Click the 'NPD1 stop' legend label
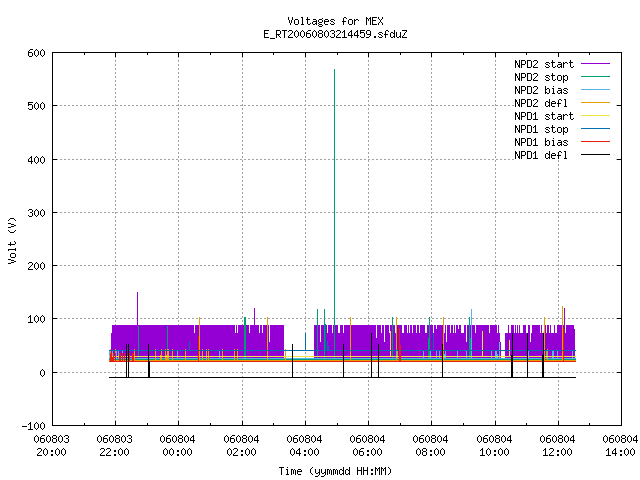Image resolution: width=640 pixels, height=480 pixels. 541,129
